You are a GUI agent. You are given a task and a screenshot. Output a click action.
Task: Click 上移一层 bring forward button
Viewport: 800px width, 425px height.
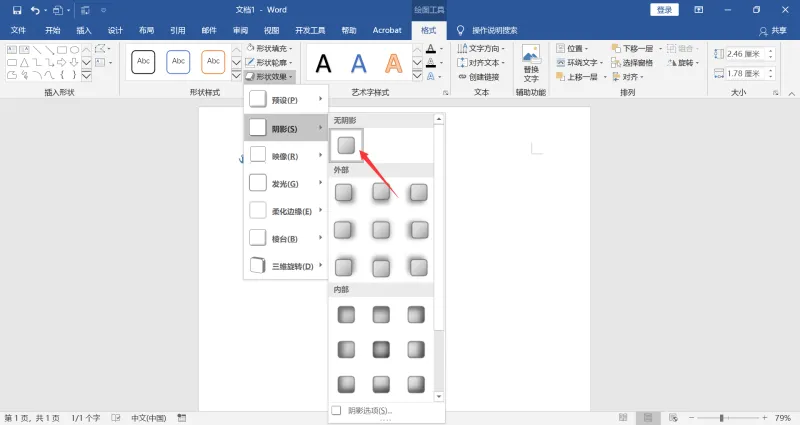coord(578,77)
